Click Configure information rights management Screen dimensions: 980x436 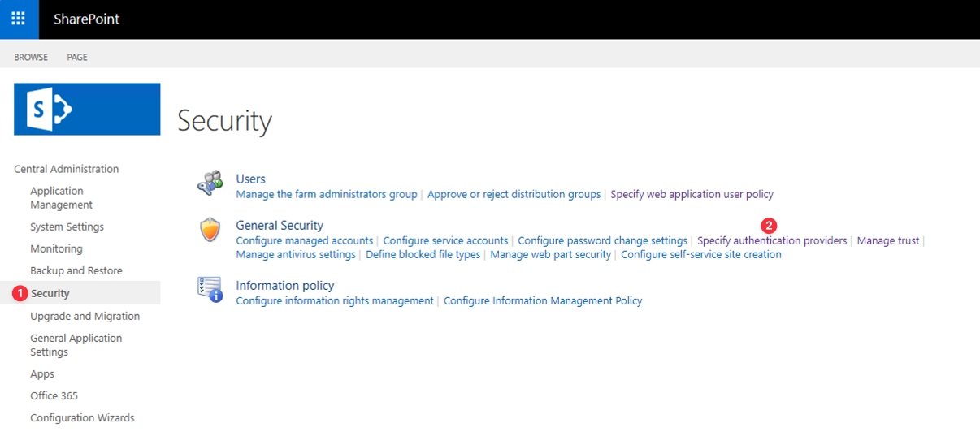(334, 300)
